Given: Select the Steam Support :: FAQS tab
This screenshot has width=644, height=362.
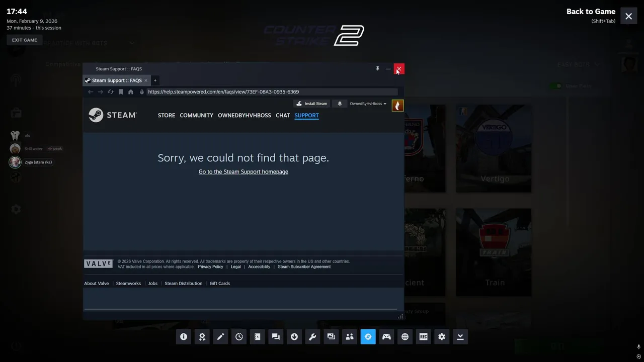Looking at the screenshot, I should [117, 80].
